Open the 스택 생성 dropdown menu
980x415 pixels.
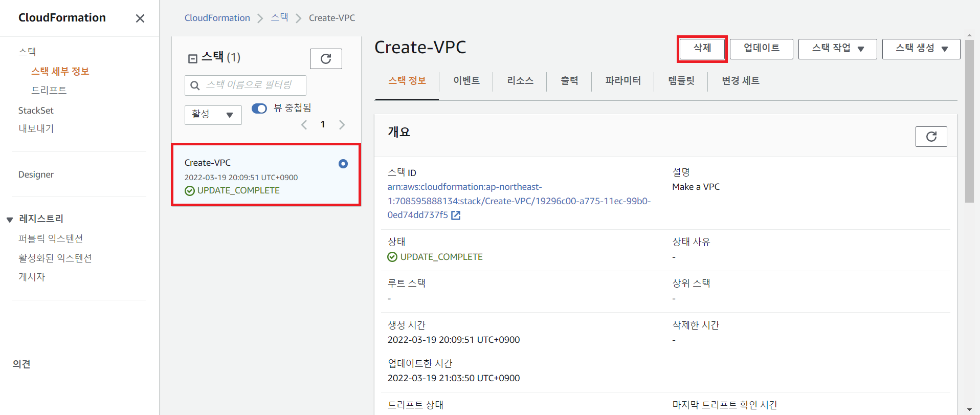click(921, 49)
